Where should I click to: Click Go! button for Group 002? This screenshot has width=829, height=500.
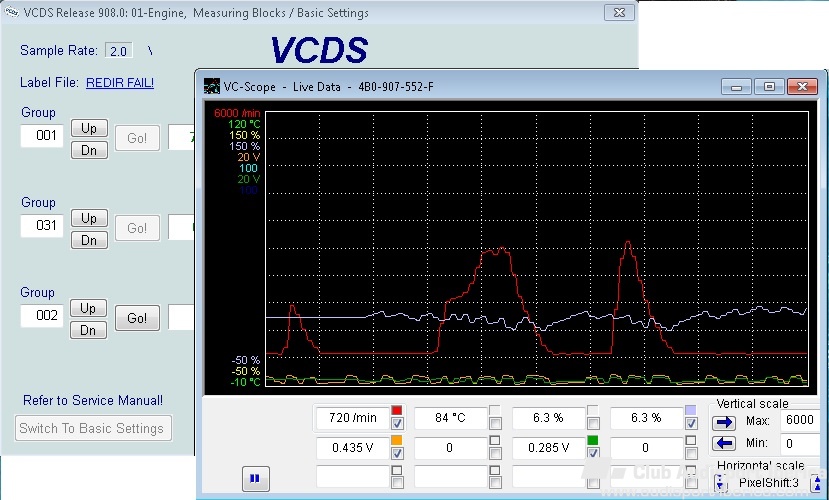(137, 318)
